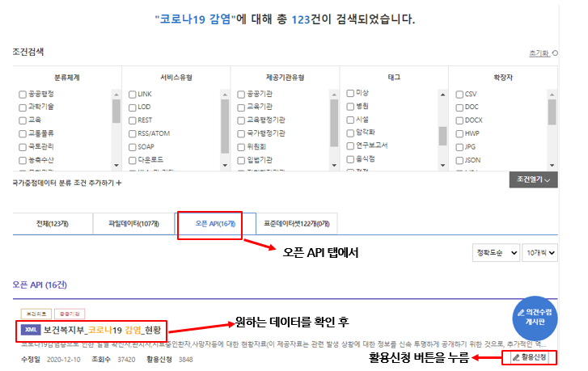This screenshot has width=588, height=371.
Task: Click the 공공기관 pink tag
Action: (x=70, y=314)
